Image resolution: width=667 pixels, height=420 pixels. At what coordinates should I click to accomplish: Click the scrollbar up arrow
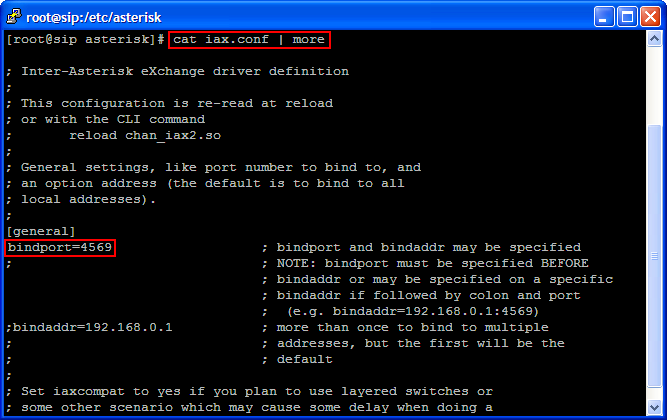tap(653, 38)
